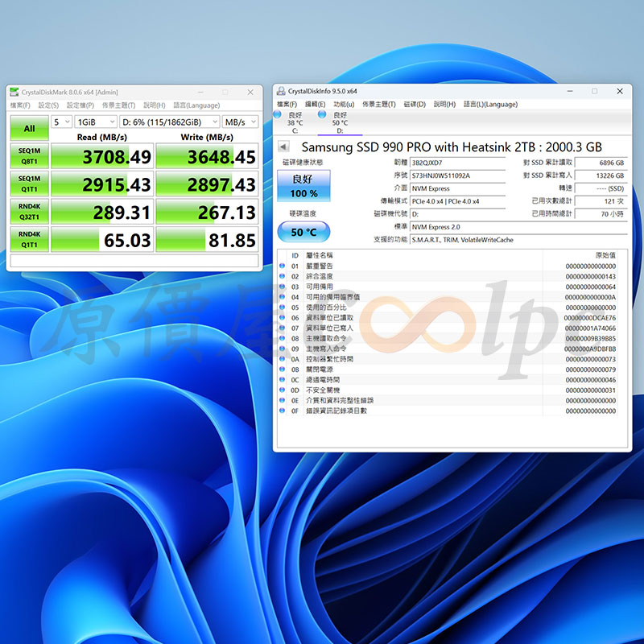Open the drive dropdown showing D: 6%

[169, 122]
